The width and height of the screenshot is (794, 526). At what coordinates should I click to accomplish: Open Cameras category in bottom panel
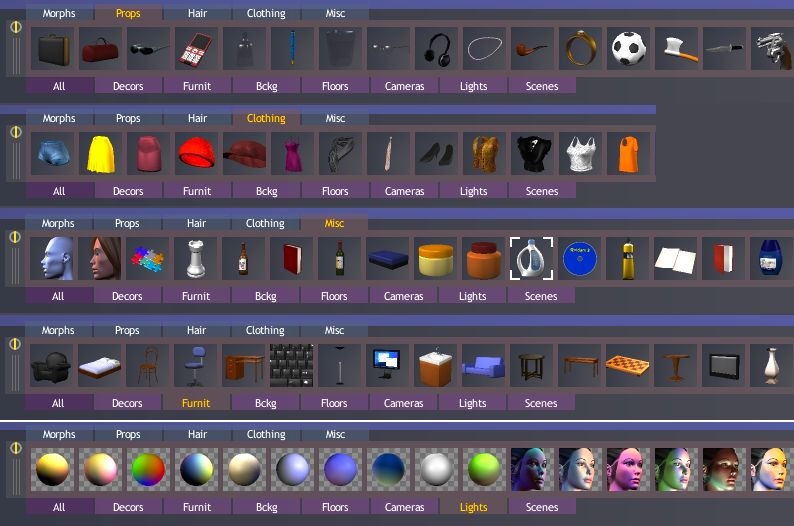404,507
